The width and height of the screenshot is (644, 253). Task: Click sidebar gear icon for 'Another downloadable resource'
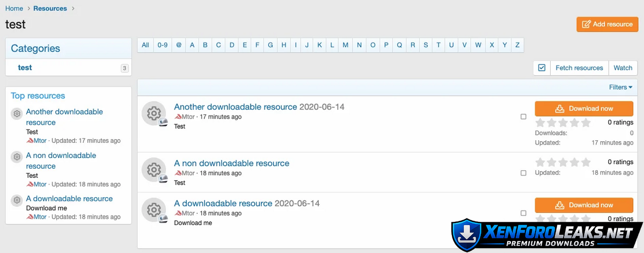point(17,113)
